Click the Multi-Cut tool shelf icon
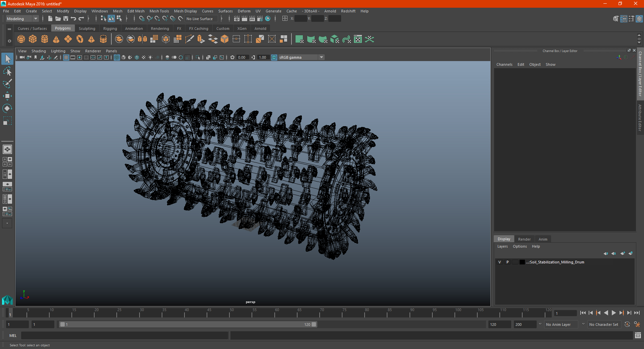 (190, 39)
